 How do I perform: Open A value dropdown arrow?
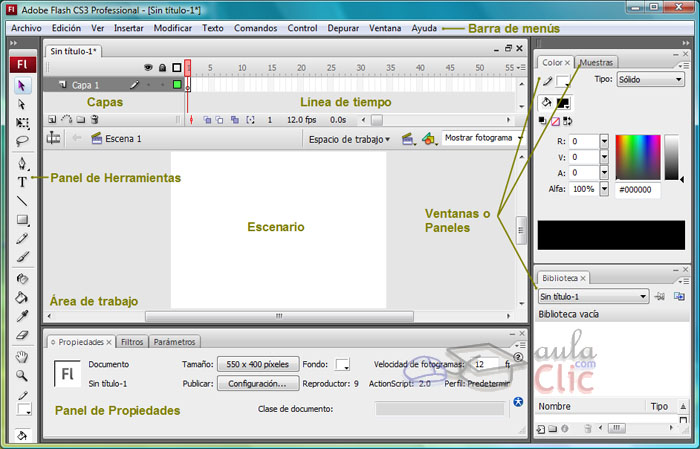click(x=604, y=173)
